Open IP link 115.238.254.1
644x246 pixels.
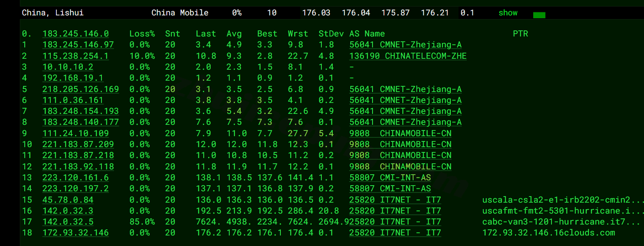coord(75,56)
